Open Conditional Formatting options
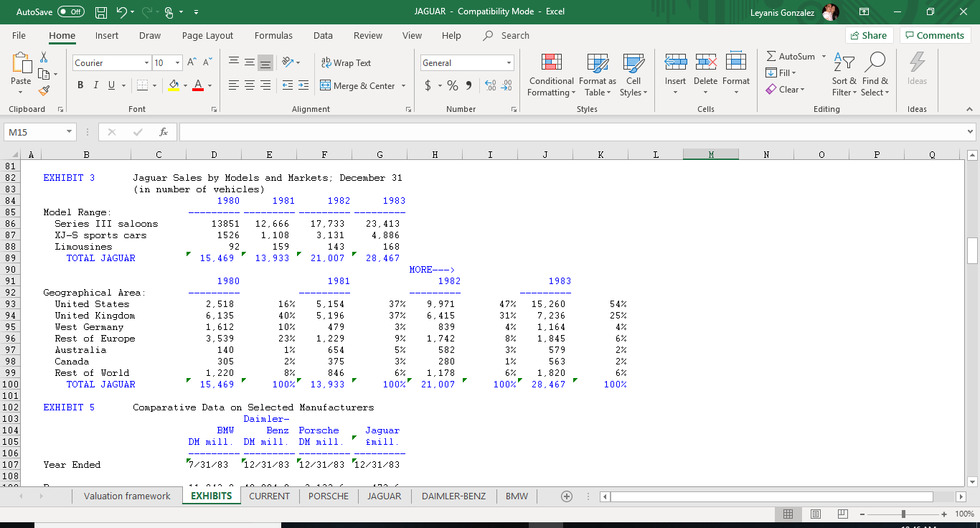Screen dimensions: 980x528 551,75
